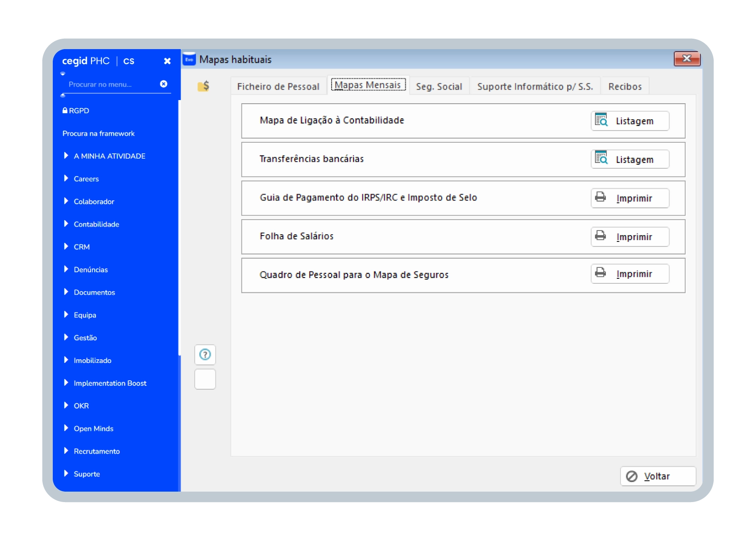Expand Implementation Boost section
The height and width of the screenshot is (543, 756).
105,383
